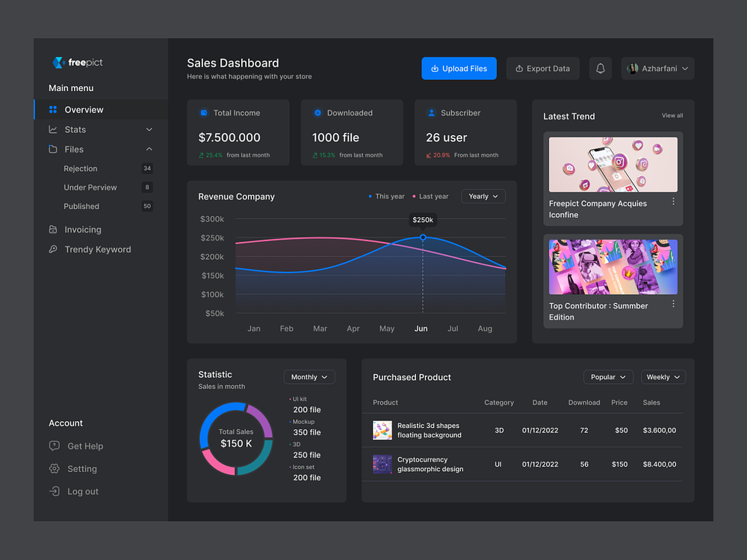The width and height of the screenshot is (747, 560).
Task: Open more options for Freepict Company Acquies Iconfine
Action: 673,202
